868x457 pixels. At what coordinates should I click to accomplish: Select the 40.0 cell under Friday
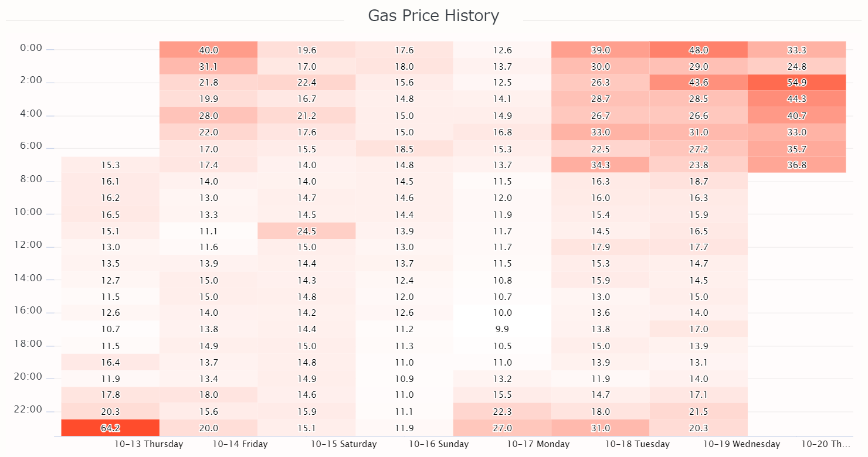coord(208,50)
